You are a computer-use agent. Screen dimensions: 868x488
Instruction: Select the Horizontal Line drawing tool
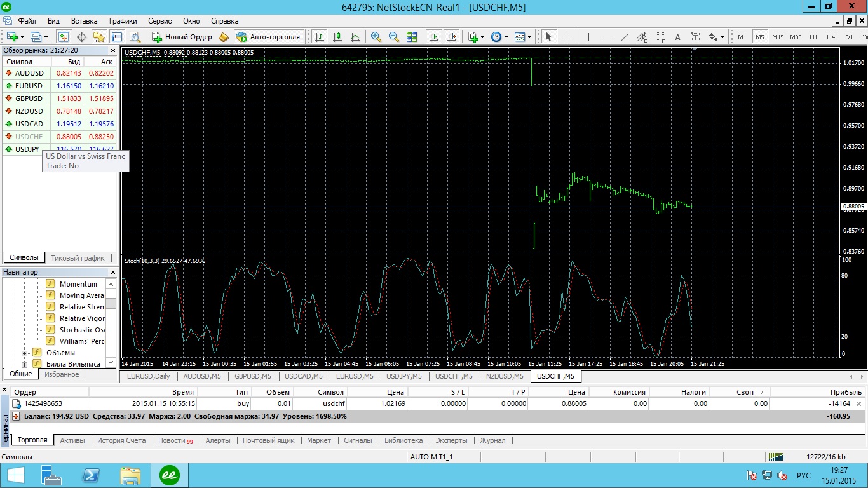606,37
